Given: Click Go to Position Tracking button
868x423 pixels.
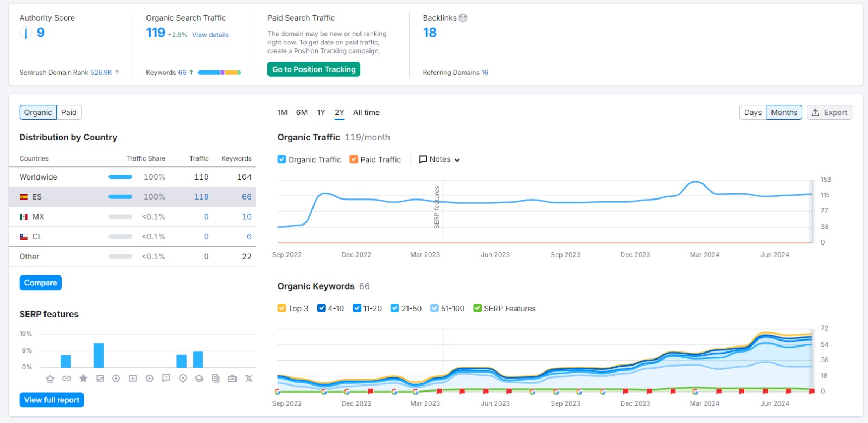Looking at the screenshot, I should [x=314, y=69].
